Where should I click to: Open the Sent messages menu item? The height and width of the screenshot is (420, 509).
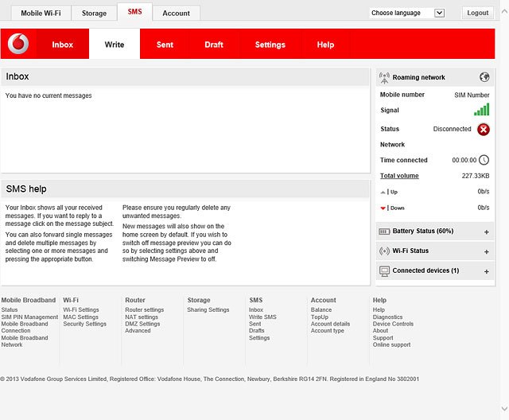(x=165, y=45)
